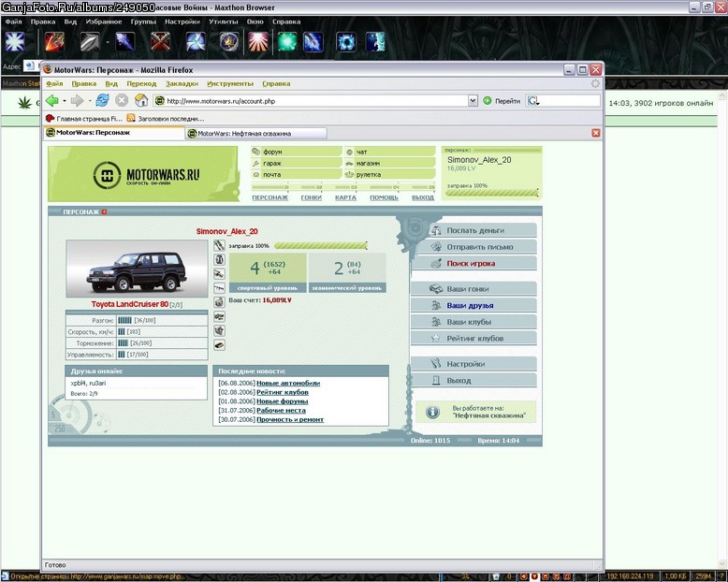Click the red flaming claw icon in Maxthon
This screenshot has height=582, width=728.
[x=54, y=42]
